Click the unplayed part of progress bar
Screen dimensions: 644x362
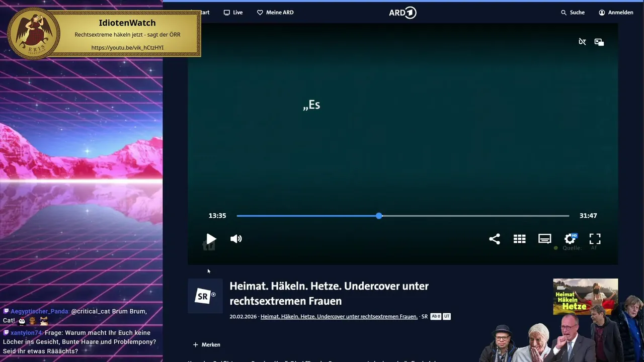point(475,216)
